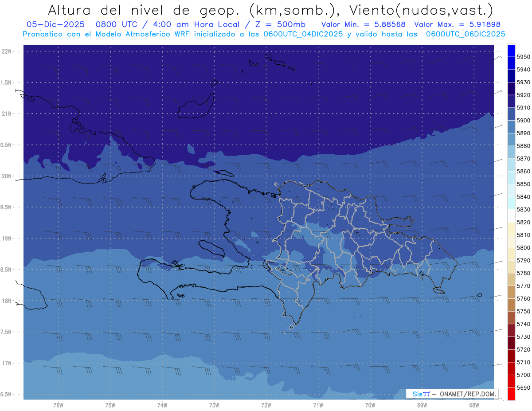
Task: Click the 'SisTT - ONAMET/REP.DOM.' credit box
Action: click(x=452, y=394)
